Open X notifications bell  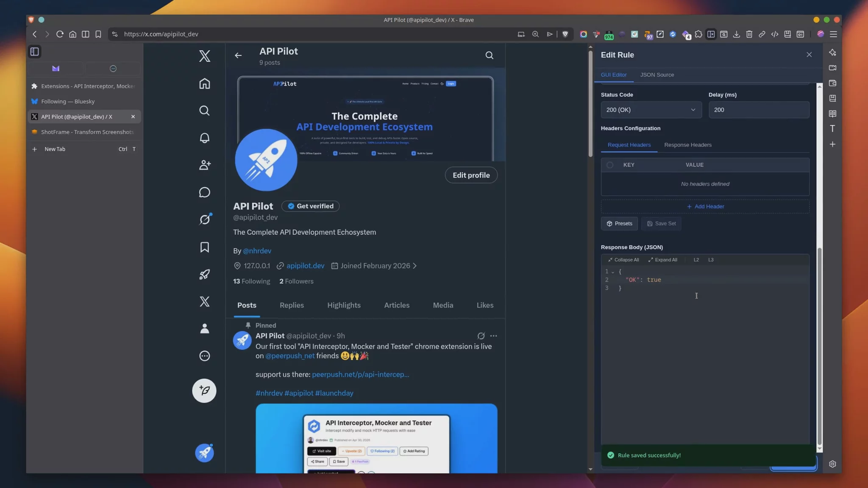(x=204, y=138)
